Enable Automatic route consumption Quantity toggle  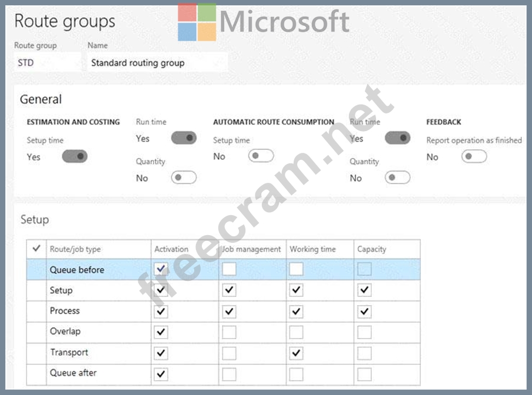pos(398,178)
